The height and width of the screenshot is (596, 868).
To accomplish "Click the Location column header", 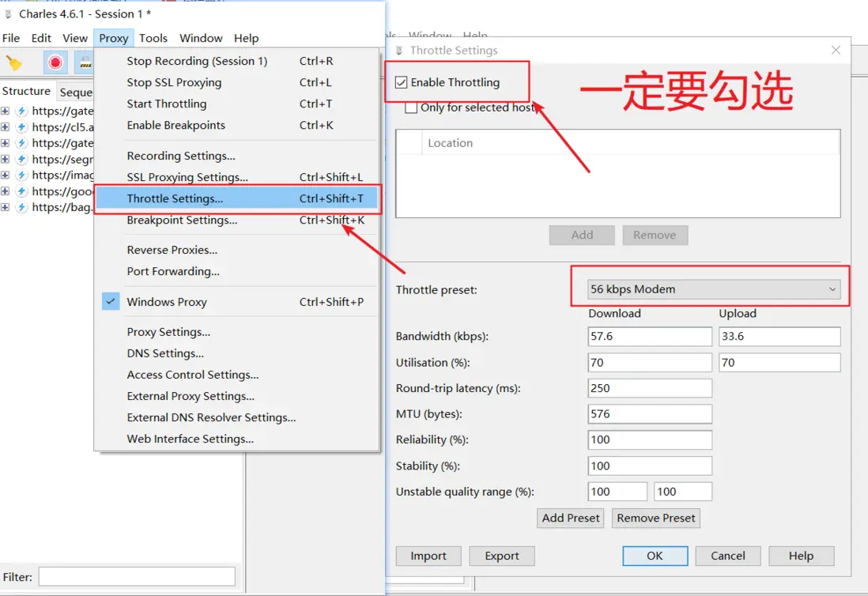I will (x=631, y=143).
